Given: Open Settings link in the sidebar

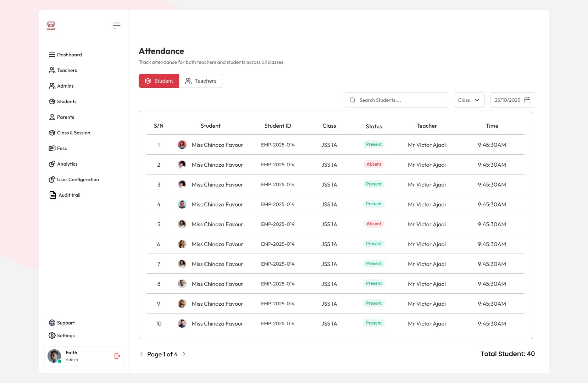Looking at the screenshot, I should click(62, 335).
